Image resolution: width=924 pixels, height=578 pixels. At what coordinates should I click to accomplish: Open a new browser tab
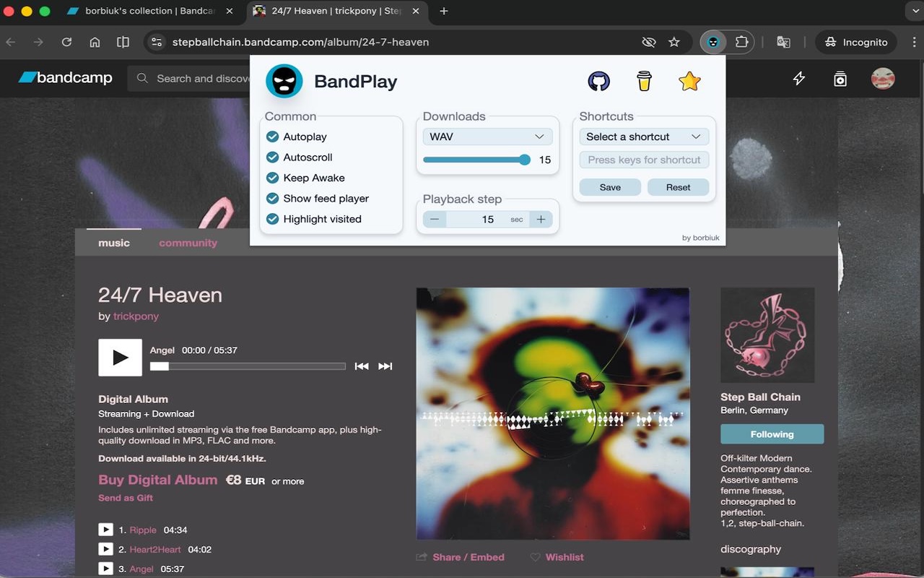[x=444, y=11]
